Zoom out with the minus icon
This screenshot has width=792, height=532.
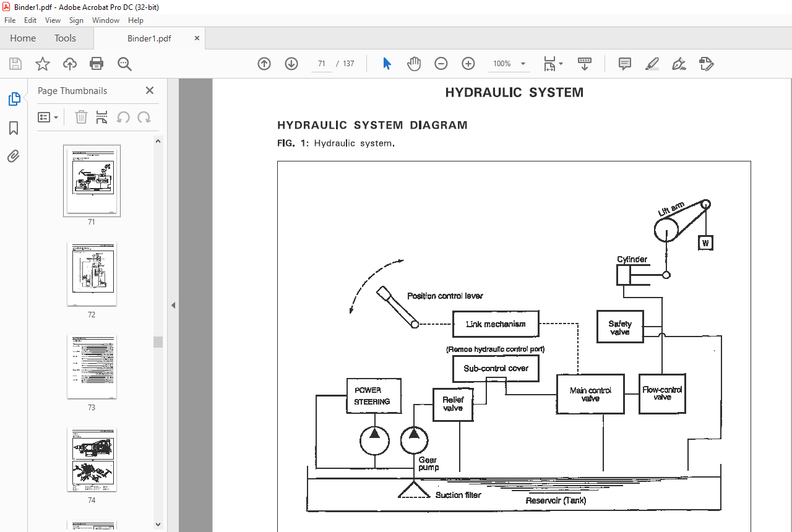tap(441, 64)
